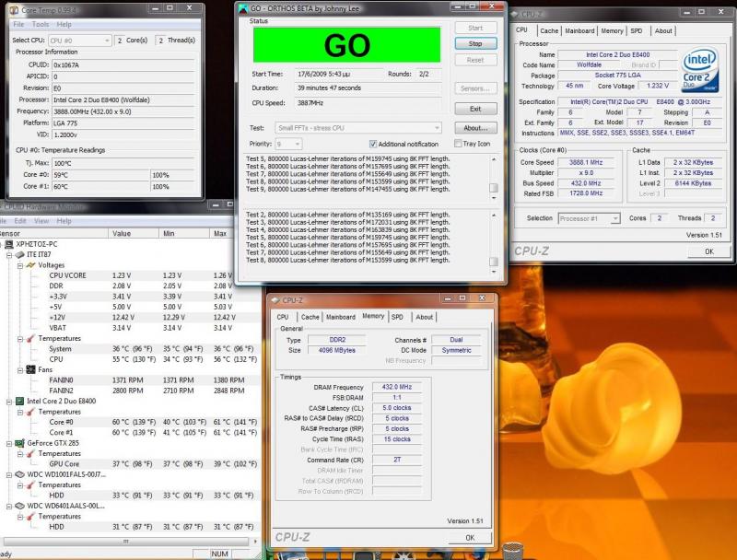
Task: Open the Help menu in Core Temp
Action: [64, 25]
